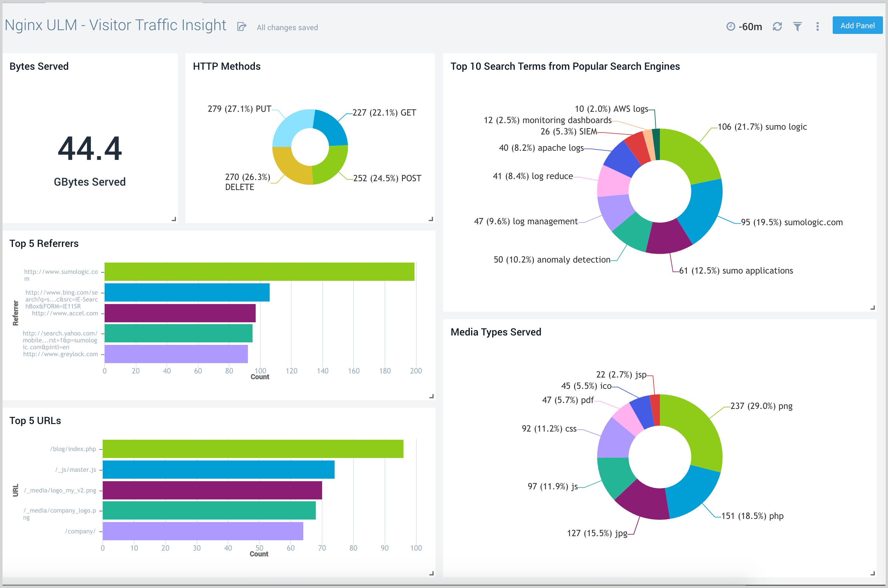Viewport: 888px width, 588px height.
Task: Click the /blog/index.php bar in Top 5 URLs
Action: (x=253, y=449)
